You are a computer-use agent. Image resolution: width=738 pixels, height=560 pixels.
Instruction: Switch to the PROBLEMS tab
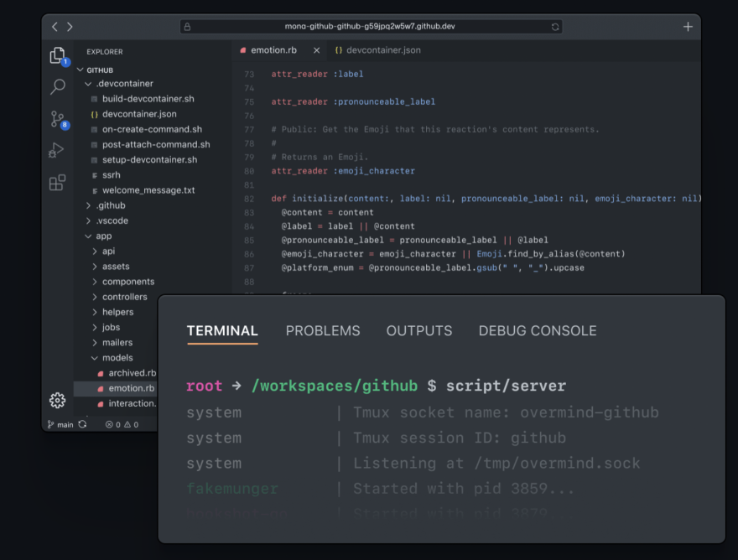tap(323, 330)
